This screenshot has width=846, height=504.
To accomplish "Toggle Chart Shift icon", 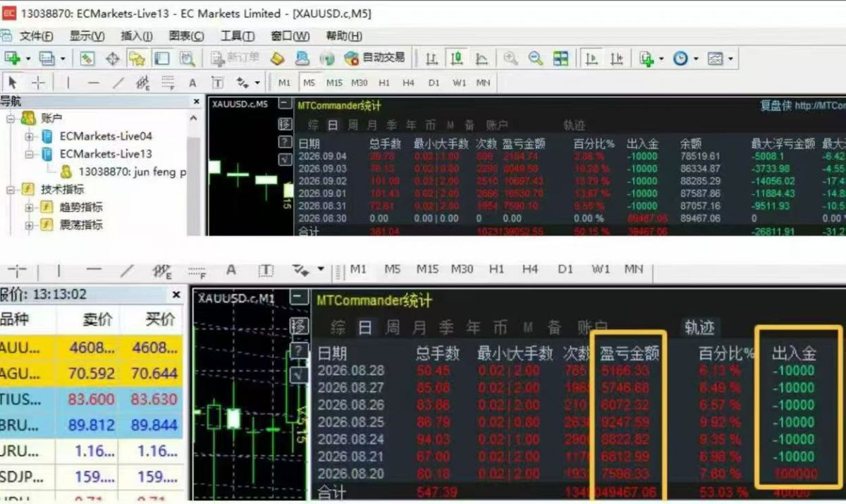I will (x=617, y=59).
